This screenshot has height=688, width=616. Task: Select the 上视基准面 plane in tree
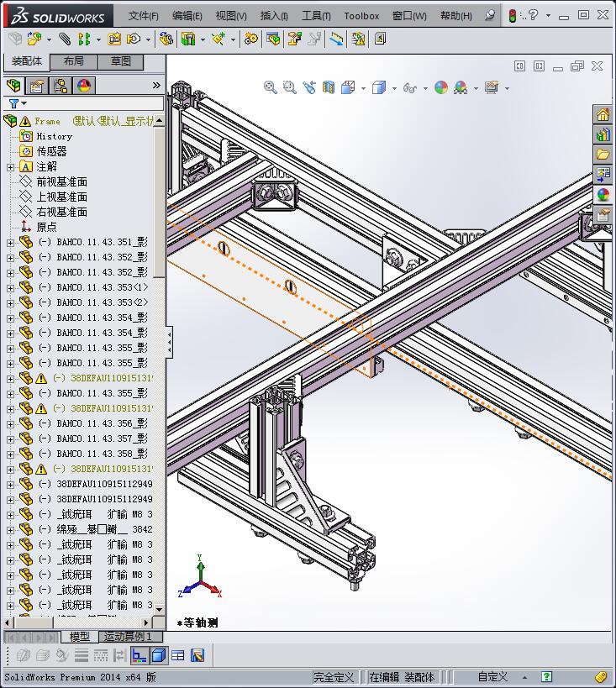click(x=61, y=197)
